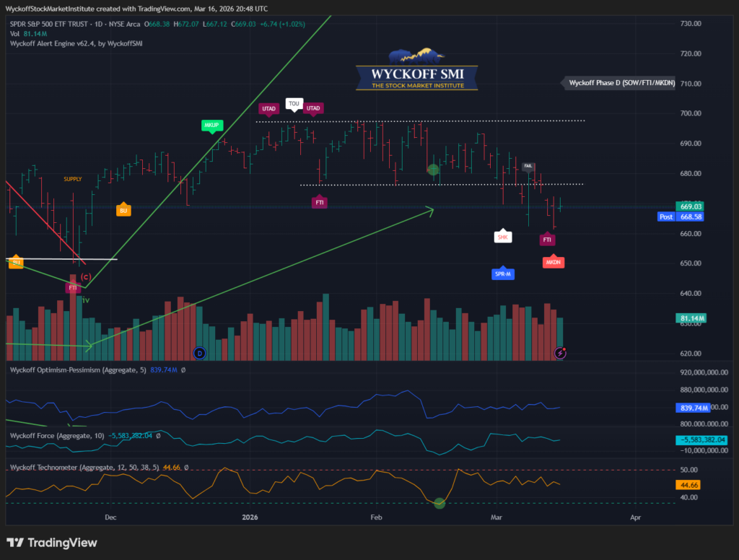The height and width of the screenshot is (560, 739).
Task: Click the dividend 'D' marker icon
Action: point(200,353)
